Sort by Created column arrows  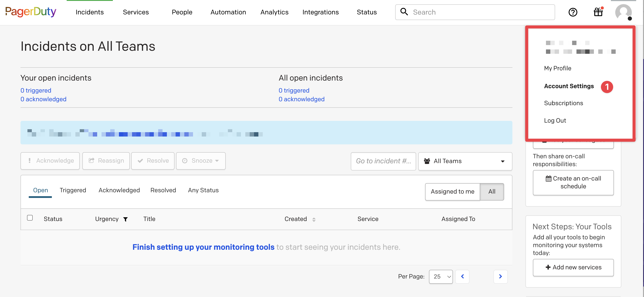click(314, 219)
